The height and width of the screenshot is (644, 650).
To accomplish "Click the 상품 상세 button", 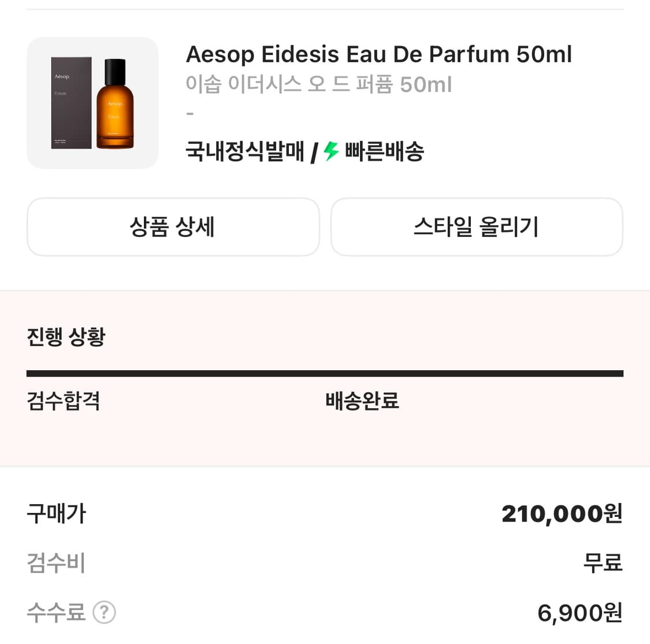I will point(173,227).
